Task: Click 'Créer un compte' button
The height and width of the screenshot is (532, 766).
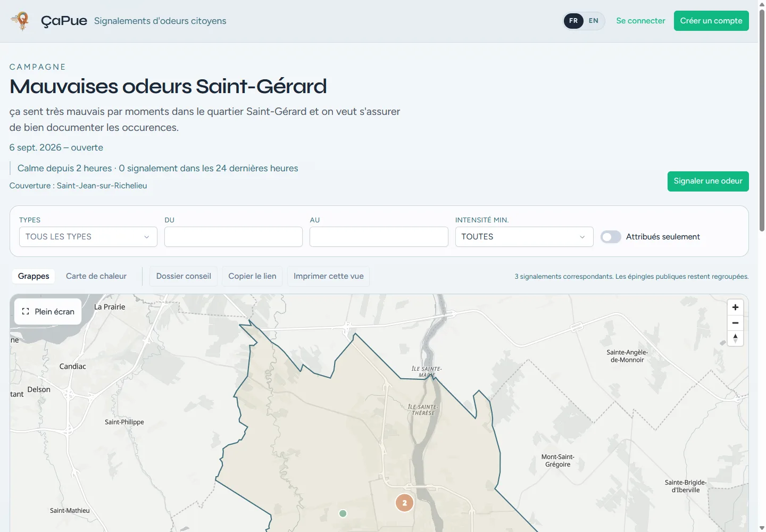Action: (711, 21)
